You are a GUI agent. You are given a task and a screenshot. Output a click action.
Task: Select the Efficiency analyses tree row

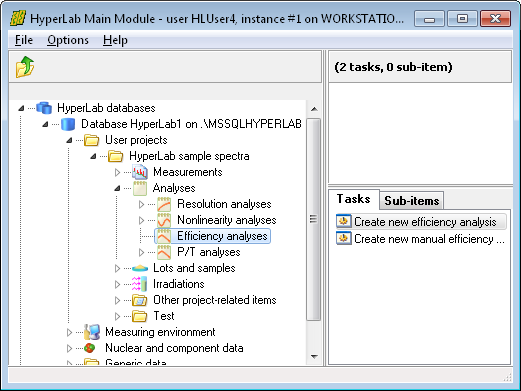click(212, 236)
